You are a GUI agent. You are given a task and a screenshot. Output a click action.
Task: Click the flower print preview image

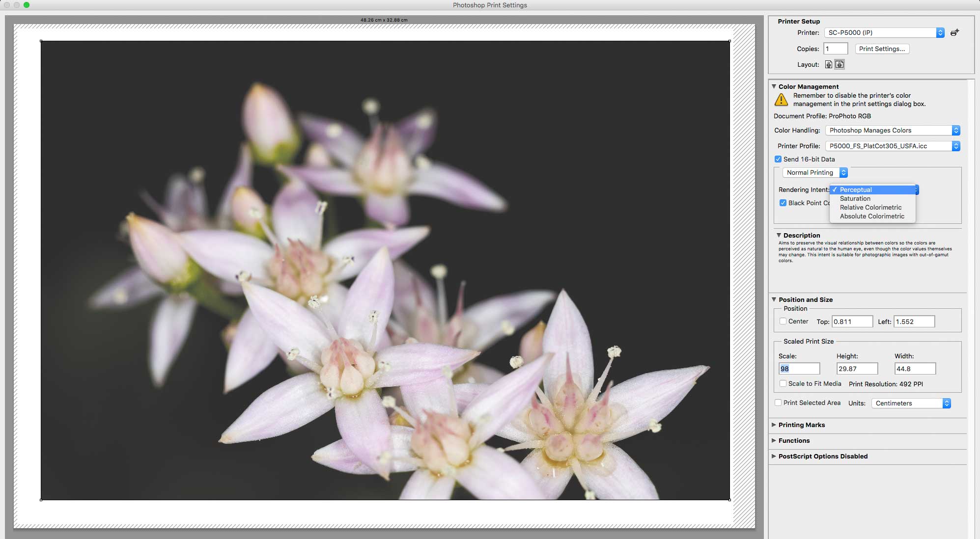click(385, 270)
